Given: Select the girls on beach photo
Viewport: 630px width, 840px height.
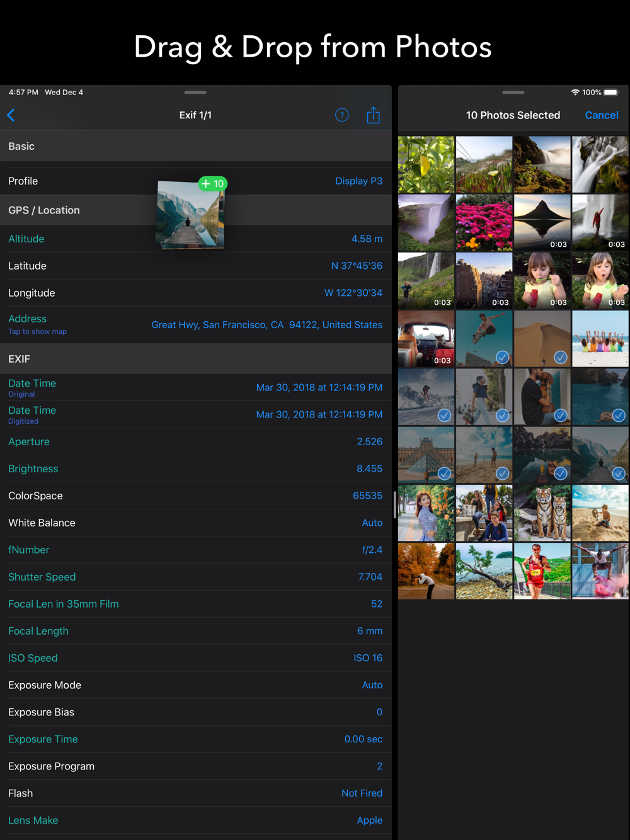Looking at the screenshot, I should pos(600,339).
